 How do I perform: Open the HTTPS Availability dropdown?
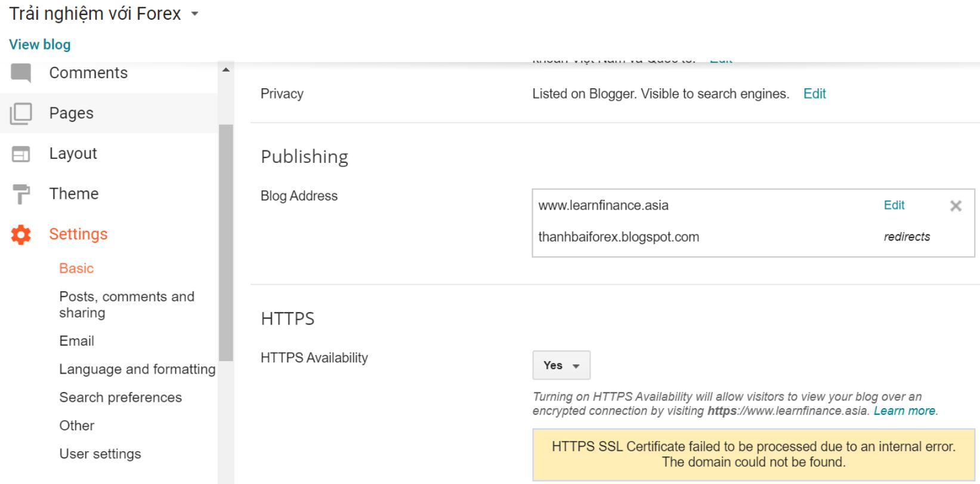point(561,365)
